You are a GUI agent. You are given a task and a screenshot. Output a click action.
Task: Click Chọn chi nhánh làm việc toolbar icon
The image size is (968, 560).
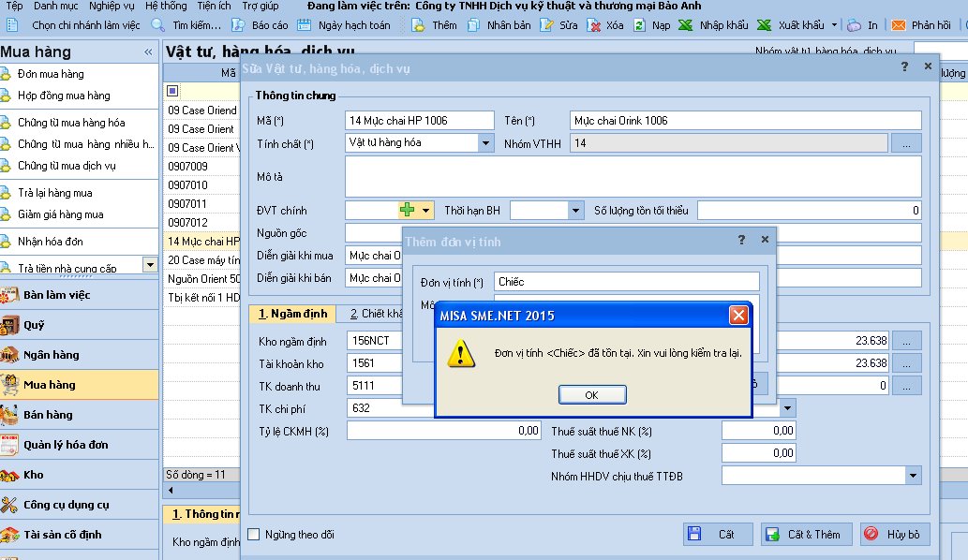click(x=12, y=25)
